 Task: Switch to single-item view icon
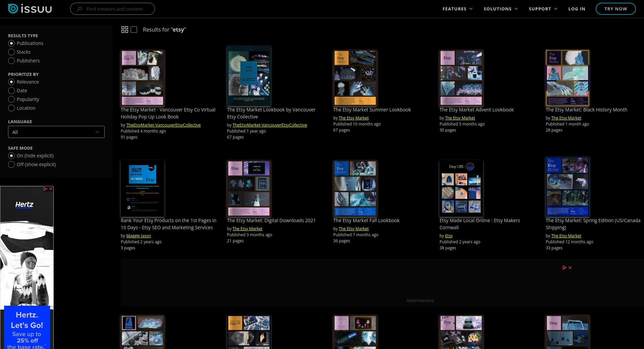[134, 30]
